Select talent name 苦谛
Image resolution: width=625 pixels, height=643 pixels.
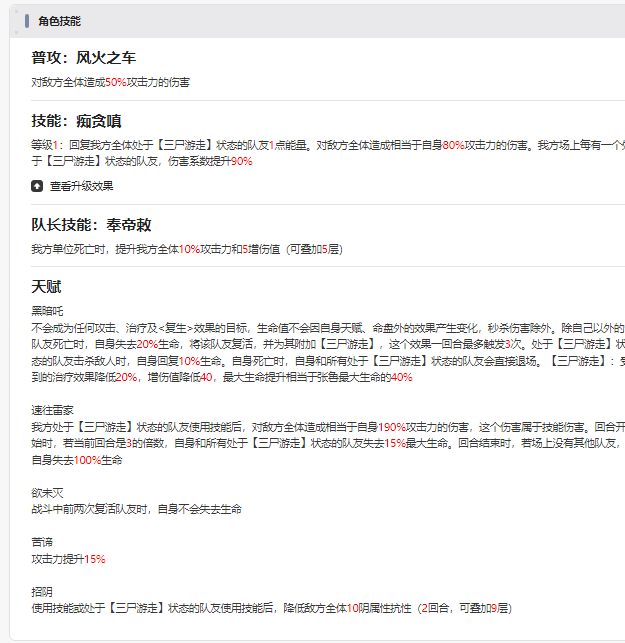(x=42, y=543)
